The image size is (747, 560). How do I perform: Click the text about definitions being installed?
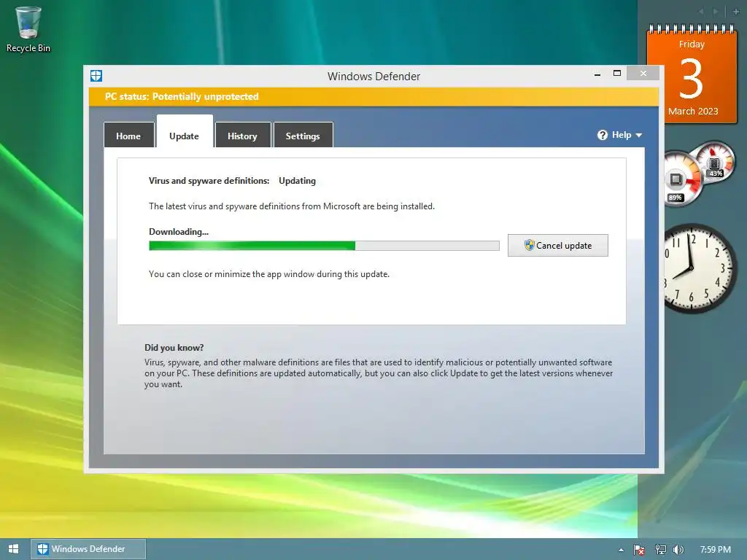[x=292, y=206]
